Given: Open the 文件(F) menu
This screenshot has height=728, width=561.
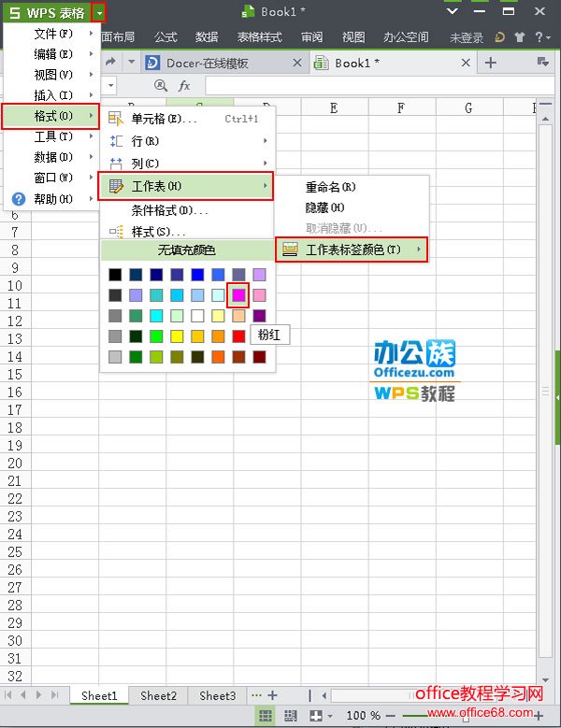Looking at the screenshot, I should [x=51, y=34].
